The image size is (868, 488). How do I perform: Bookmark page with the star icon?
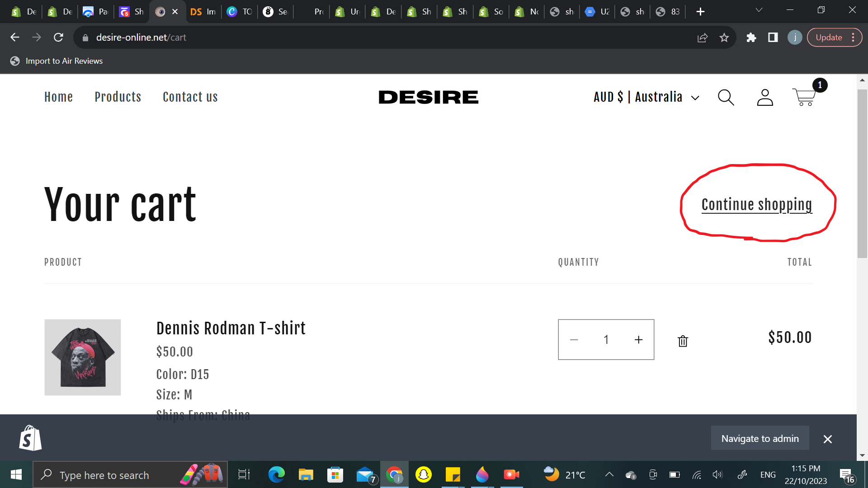(724, 38)
